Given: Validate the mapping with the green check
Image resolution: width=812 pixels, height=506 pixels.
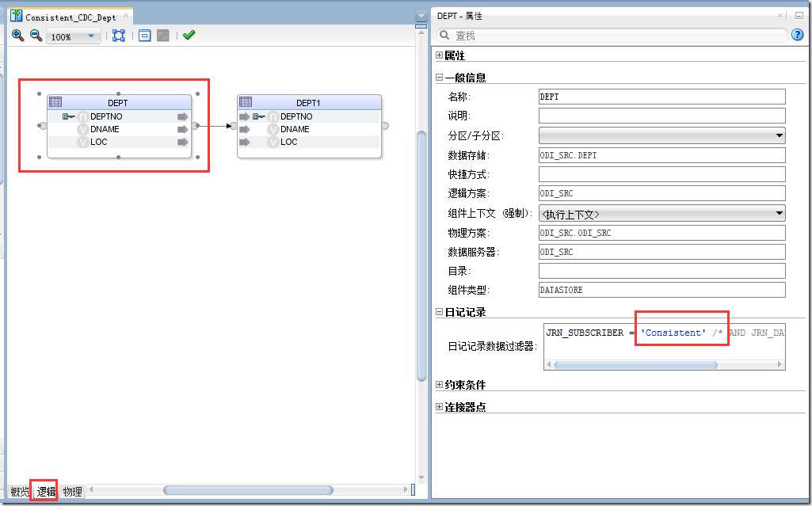Looking at the screenshot, I should [189, 35].
